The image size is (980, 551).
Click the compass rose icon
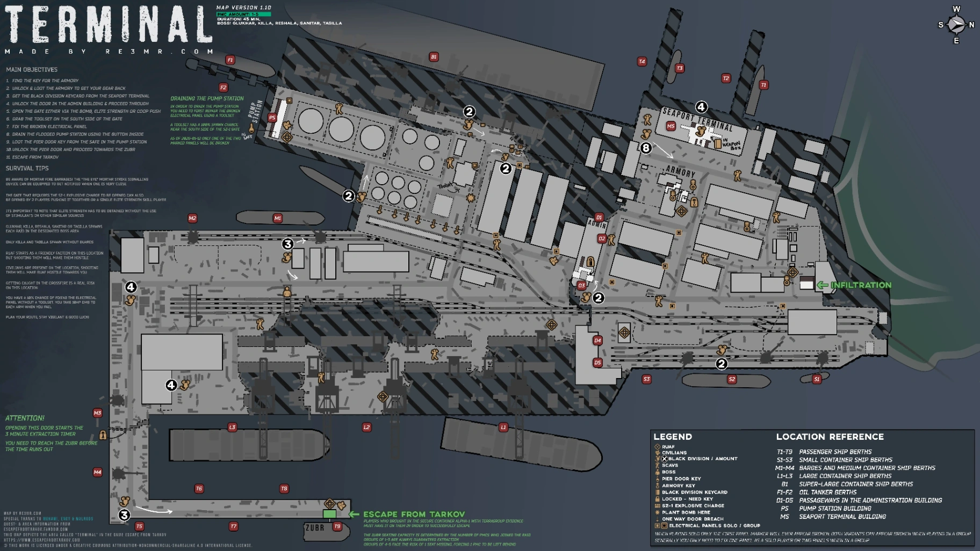[956, 25]
